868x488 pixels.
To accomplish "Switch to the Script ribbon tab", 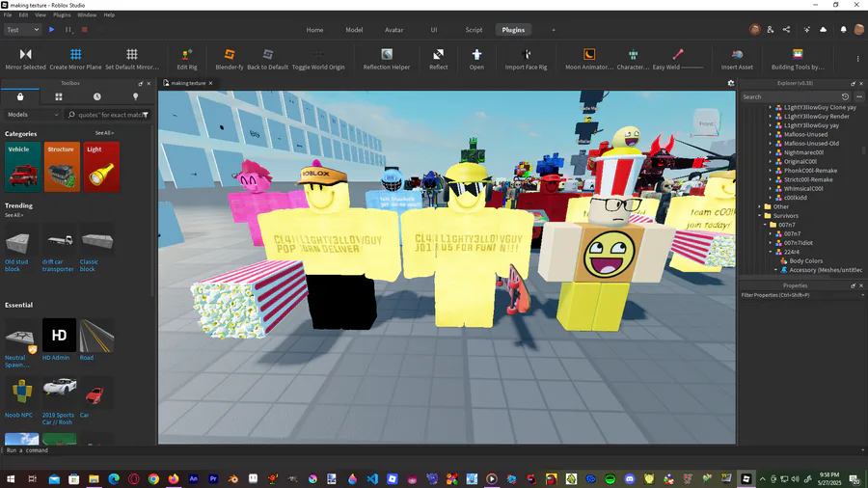I will (474, 30).
